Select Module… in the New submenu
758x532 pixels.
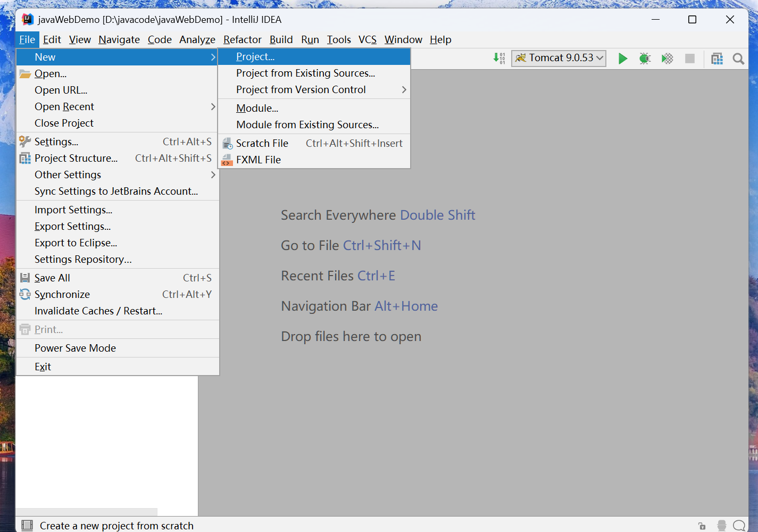click(314, 108)
